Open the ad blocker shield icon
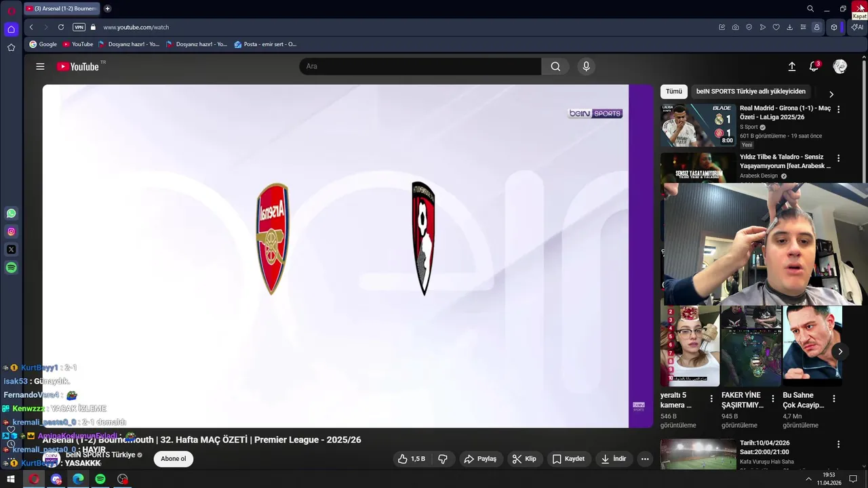Image resolution: width=868 pixels, height=488 pixels. tap(749, 27)
